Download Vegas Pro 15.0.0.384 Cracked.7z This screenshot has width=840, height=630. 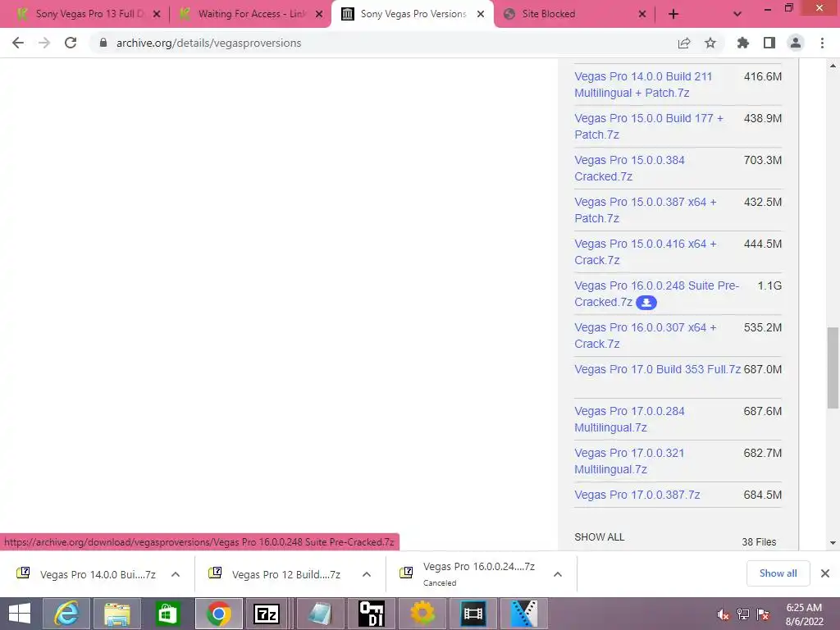[x=629, y=168]
